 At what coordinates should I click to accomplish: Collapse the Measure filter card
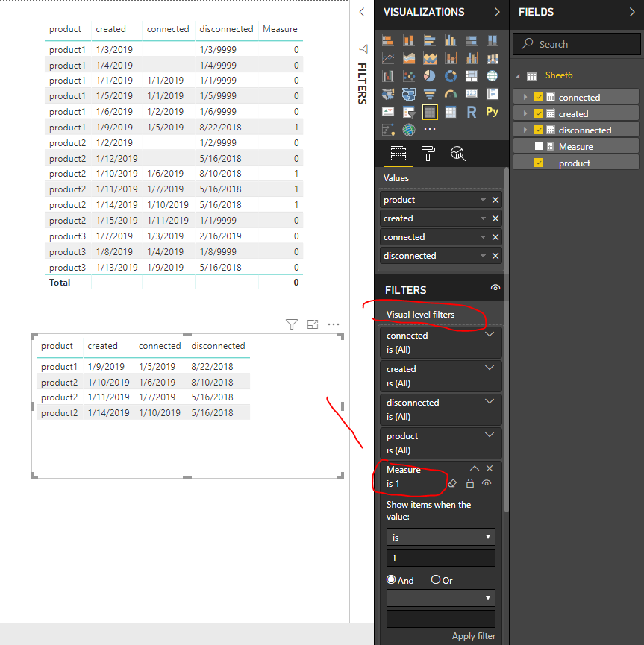[475, 468]
